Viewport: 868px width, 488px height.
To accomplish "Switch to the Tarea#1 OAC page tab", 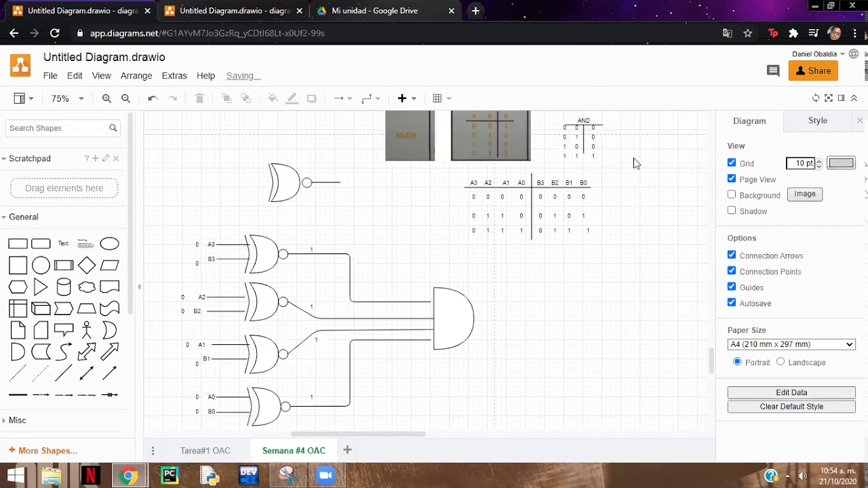I will pos(205,450).
